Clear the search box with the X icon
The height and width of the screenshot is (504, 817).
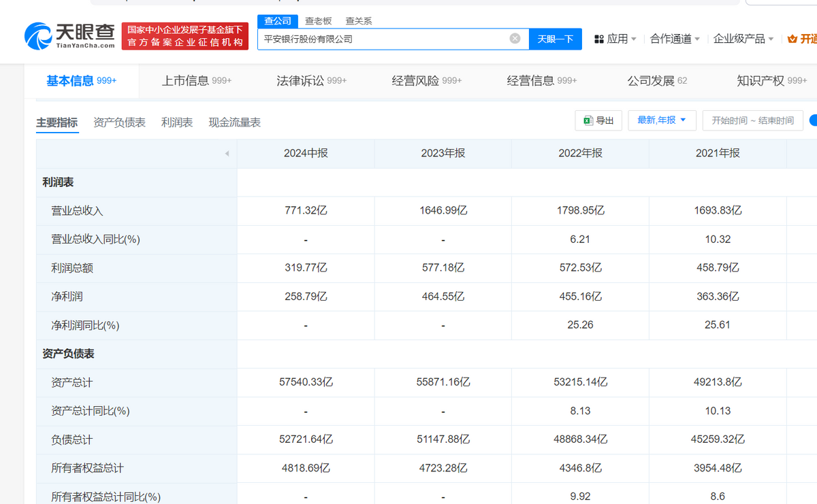[515, 39]
